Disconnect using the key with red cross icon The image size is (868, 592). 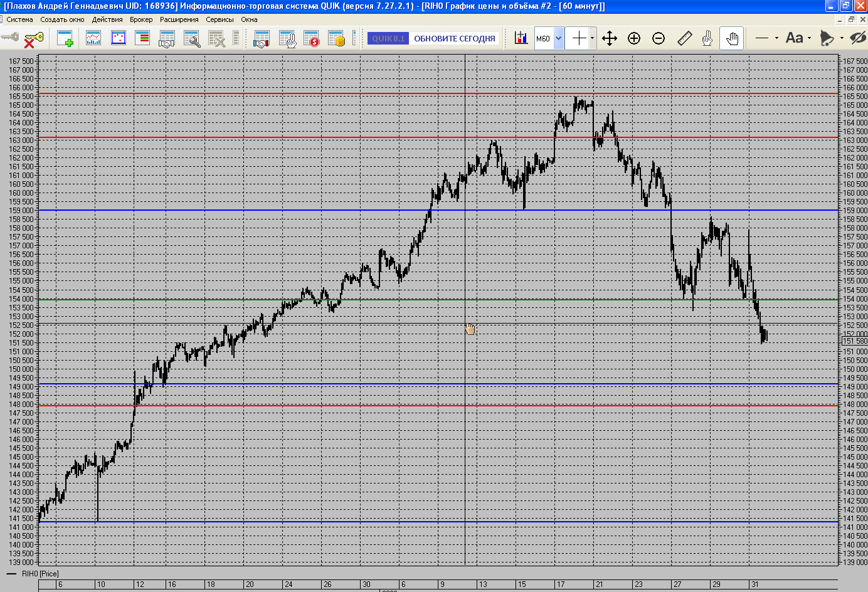tap(33, 39)
